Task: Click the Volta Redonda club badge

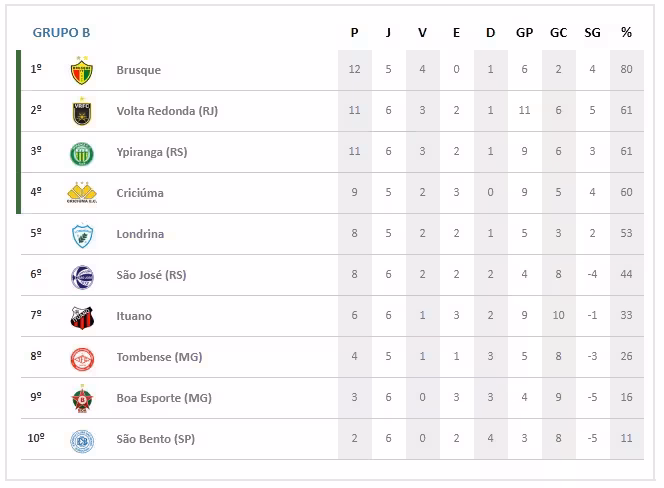Action: 82,112
